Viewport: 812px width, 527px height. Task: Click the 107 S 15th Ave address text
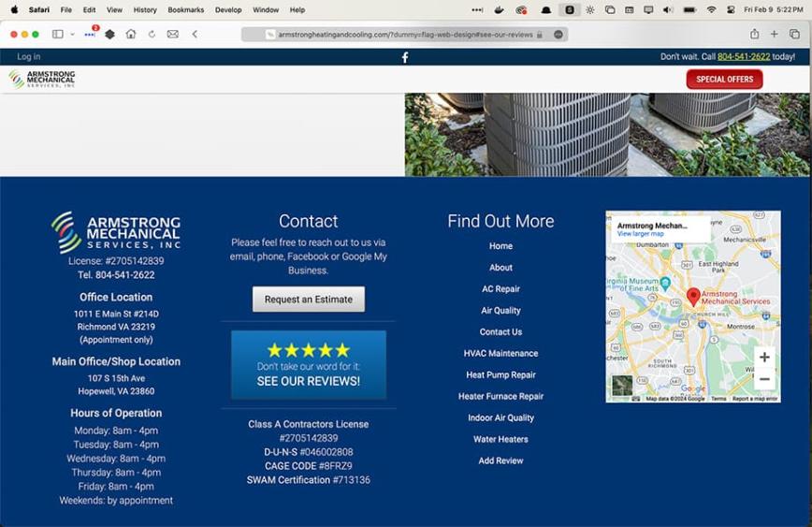pyautogui.click(x=116, y=378)
